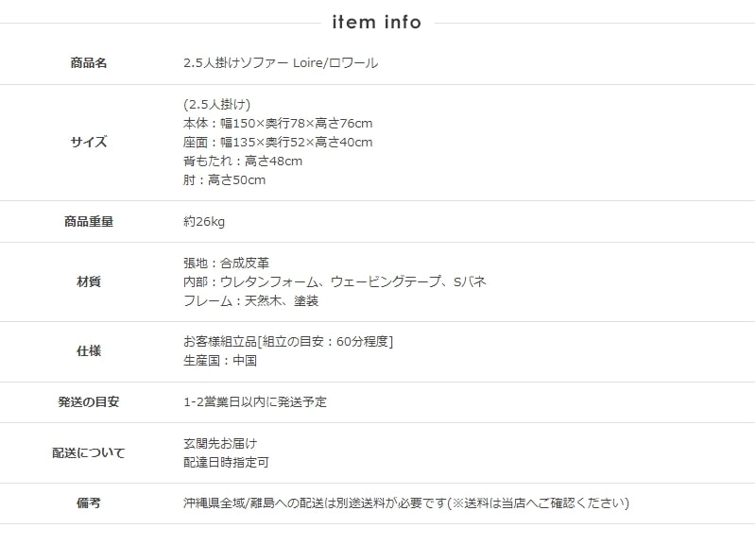Image resolution: width=756 pixels, height=545 pixels.
Task: Click the 約26kg weight value
Action: (x=204, y=222)
